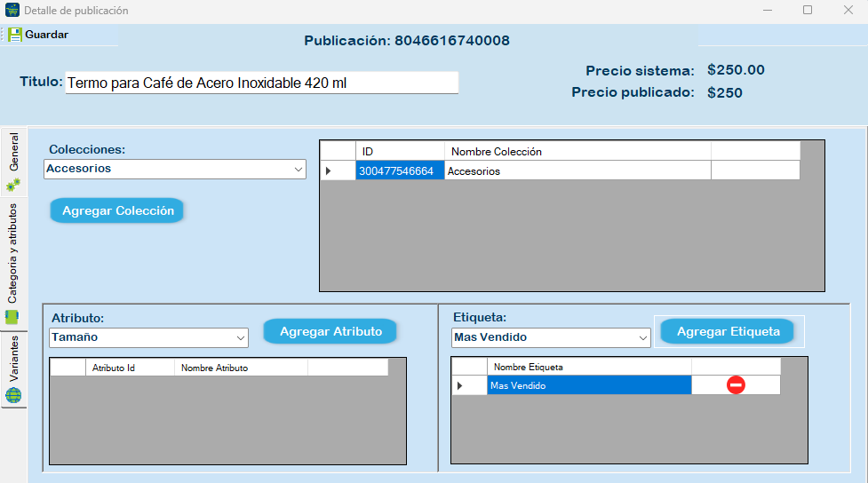Click the red remove icon for Mas Vendido
Viewport: 868px width, 483px height.
pos(736,385)
